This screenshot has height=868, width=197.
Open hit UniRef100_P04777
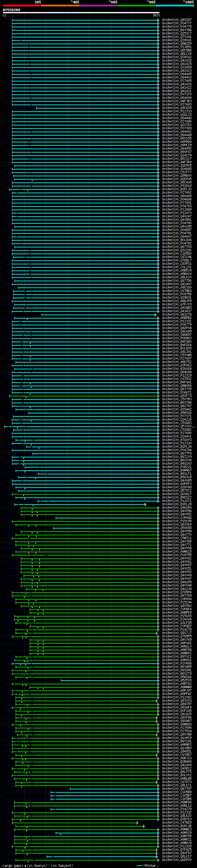point(176,23)
